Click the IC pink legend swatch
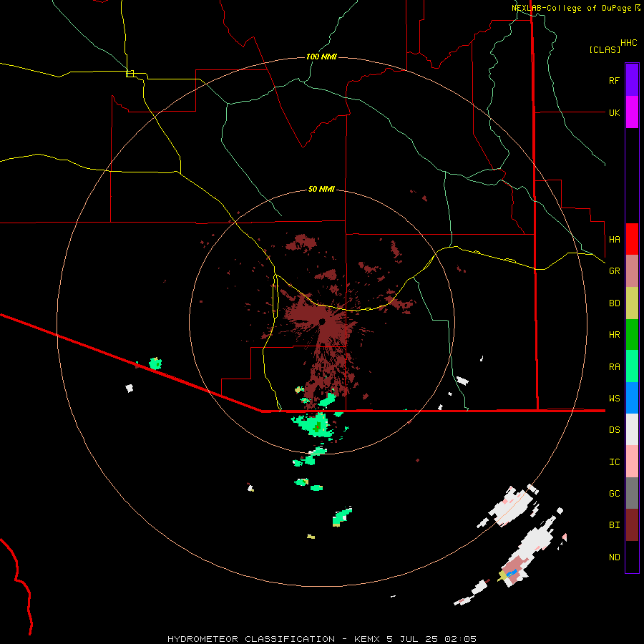 click(x=632, y=462)
